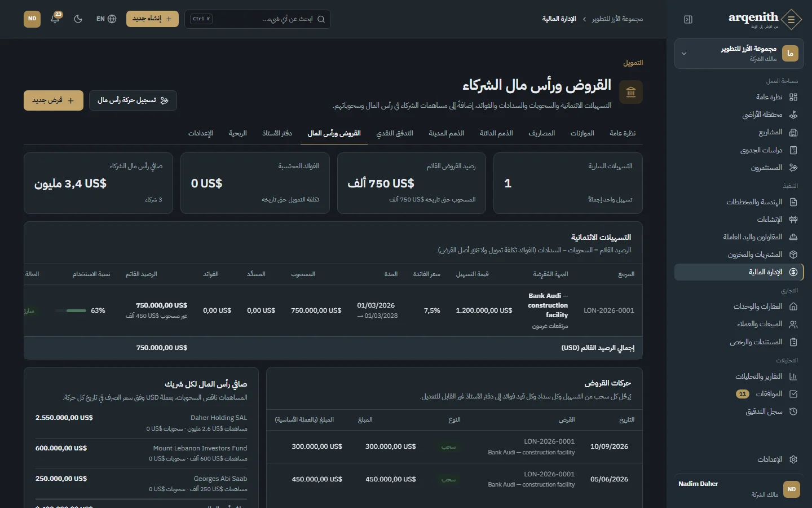Screen dimensions: 812x508
Task: Open المبيعات والعملاء people icon
Action: (793, 324)
